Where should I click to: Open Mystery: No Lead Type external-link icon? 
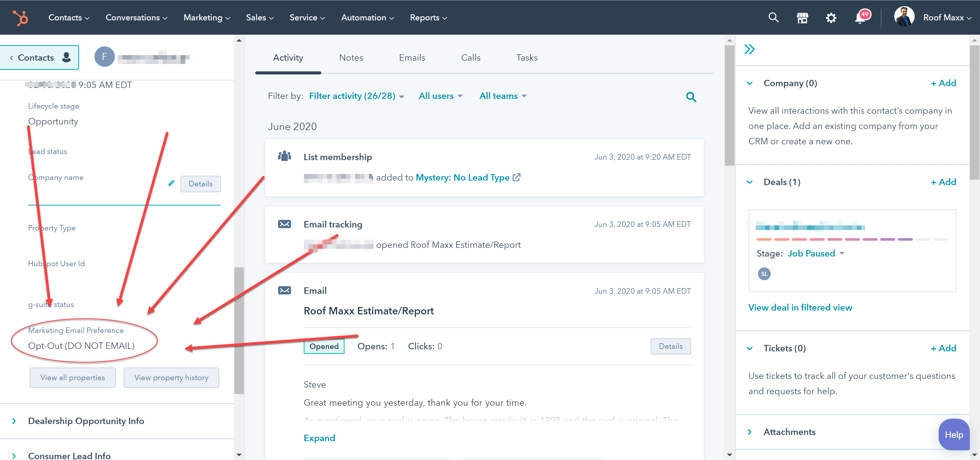(517, 177)
